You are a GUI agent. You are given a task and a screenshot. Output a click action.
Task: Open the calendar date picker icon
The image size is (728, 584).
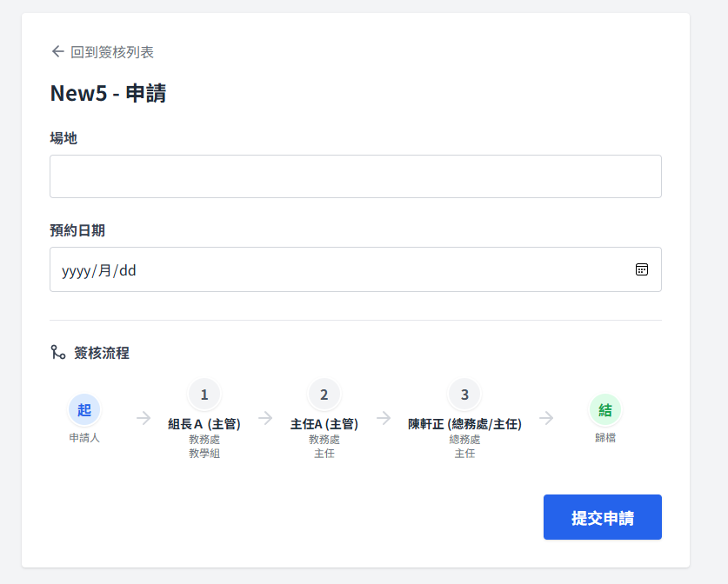point(641,269)
